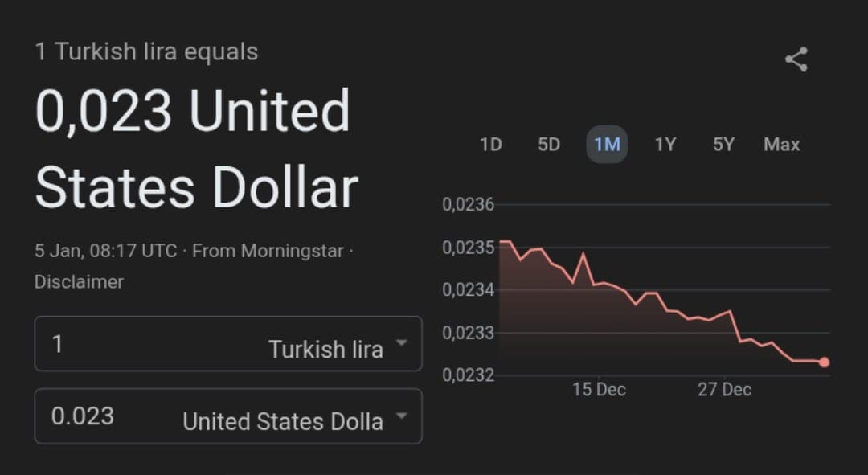Viewport: 868px width, 475px height.
Task: Open the Max chart timeframe
Action: [x=780, y=144]
